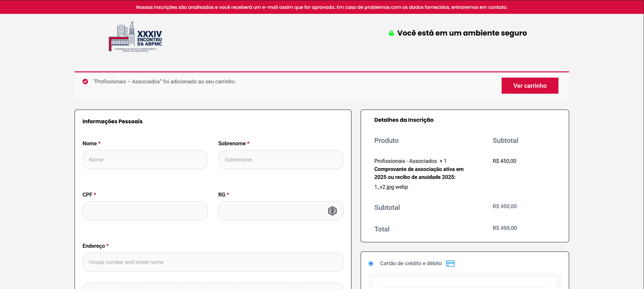Viewport: 644px width, 289px height.
Task: Click the XXXIV Encontro da ABPMC logo
Action: (135, 37)
